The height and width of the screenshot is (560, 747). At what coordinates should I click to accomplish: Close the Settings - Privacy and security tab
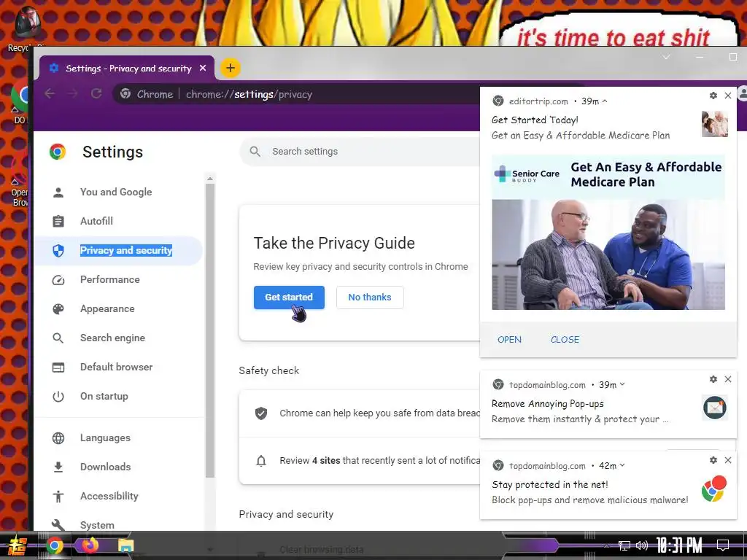pyautogui.click(x=203, y=68)
